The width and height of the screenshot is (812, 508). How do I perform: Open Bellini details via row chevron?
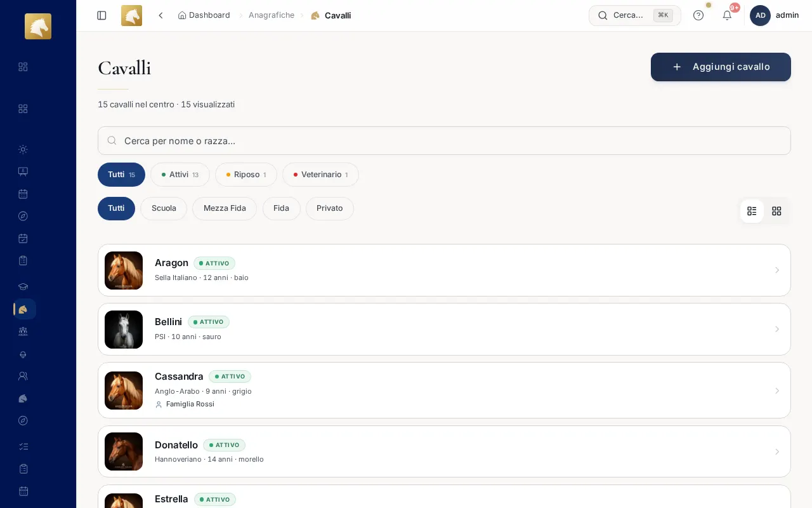point(777,329)
